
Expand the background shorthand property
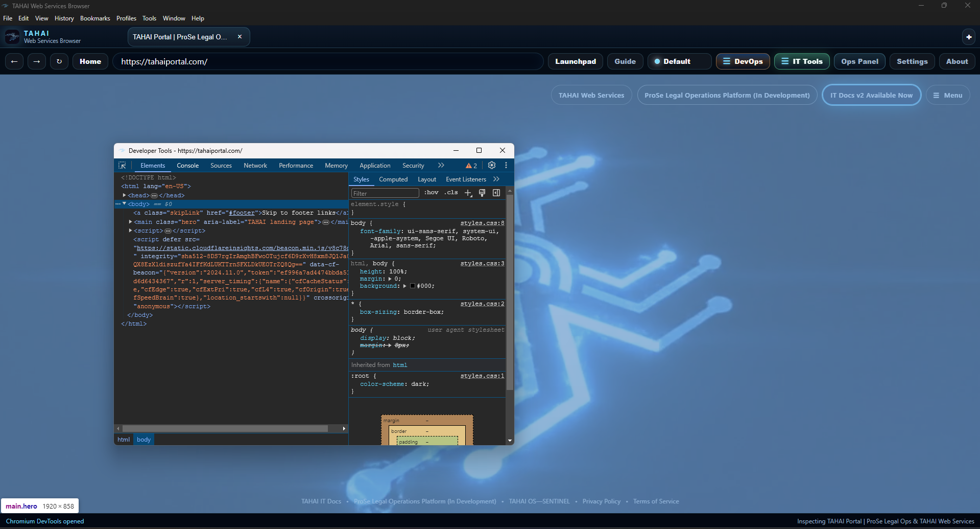click(404, 286)
